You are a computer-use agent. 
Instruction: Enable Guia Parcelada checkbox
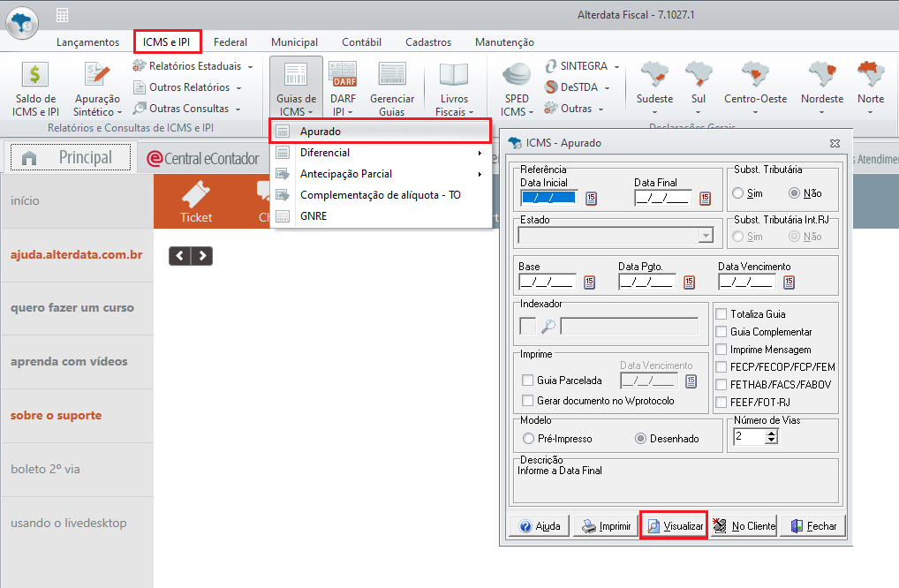point(528,380)
